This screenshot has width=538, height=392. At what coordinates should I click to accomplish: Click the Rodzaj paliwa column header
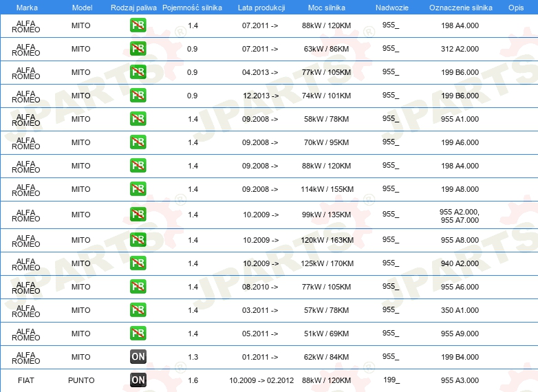(x=133, y=8)
